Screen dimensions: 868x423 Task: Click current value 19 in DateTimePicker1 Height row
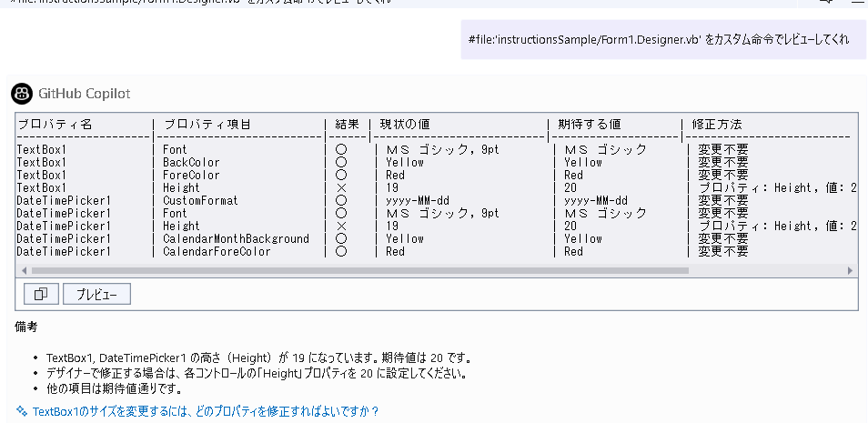point(392,226)
